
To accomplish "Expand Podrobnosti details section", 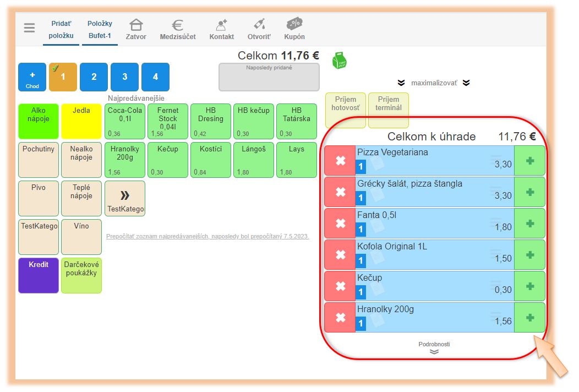I will coord(434,348).
